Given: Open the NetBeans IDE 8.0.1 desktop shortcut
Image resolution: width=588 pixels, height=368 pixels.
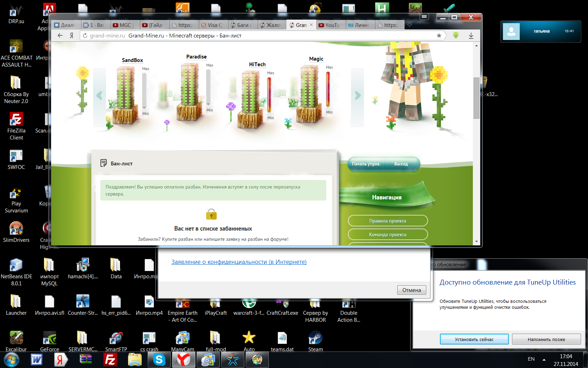Looking at the screenshot, I should [x=16, y=272].
